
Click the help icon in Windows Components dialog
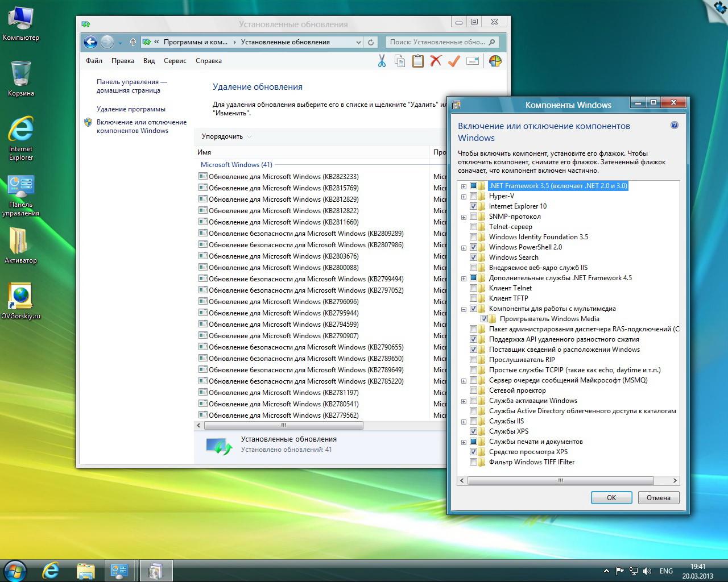click(x=675, y=126)
